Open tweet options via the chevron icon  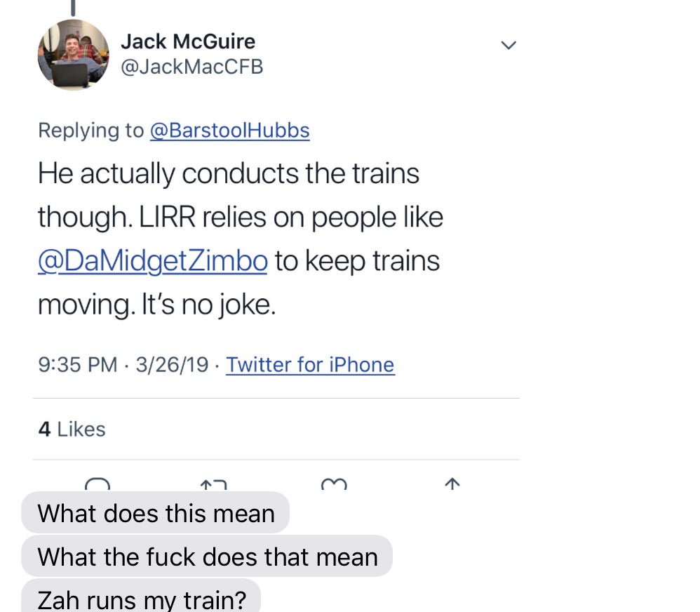tap(509, 44)
